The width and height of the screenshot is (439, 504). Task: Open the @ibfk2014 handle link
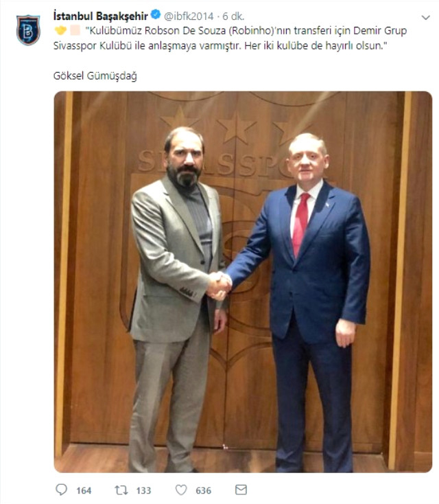(x=189, y=16)
